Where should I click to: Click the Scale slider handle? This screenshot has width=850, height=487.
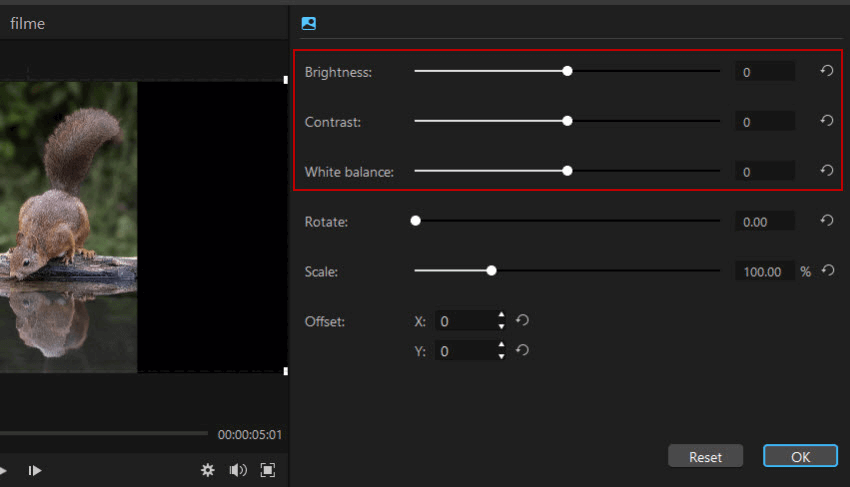click(491, 270)
